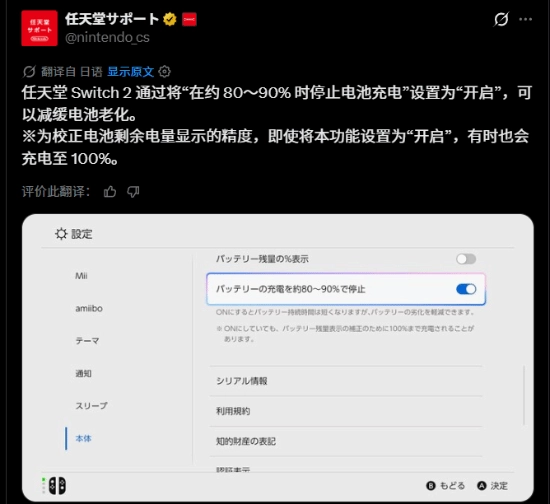550x504 pixels.
Task: Toggle the 80～90% charge stop switch
Action: [x=466, y=289]
